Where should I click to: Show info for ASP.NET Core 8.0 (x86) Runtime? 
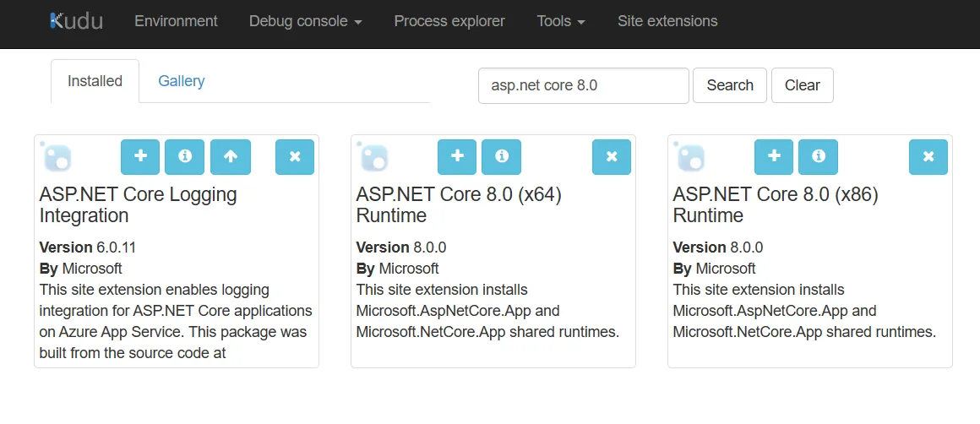(x=818, y=156)
